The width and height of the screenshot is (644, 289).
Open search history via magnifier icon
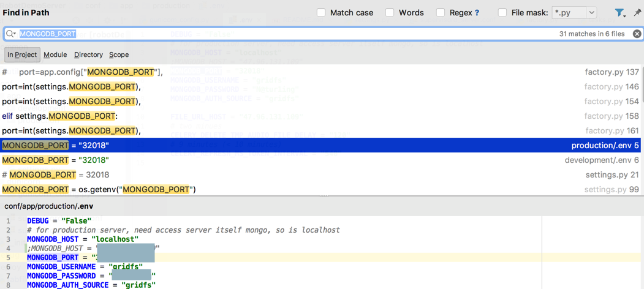coord(11,34)
